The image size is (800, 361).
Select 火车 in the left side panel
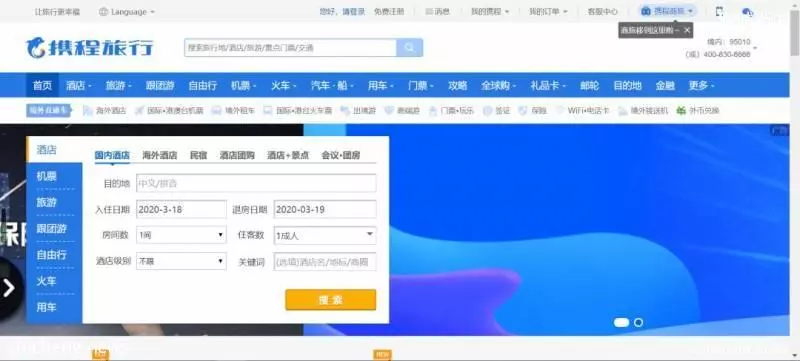46,281
